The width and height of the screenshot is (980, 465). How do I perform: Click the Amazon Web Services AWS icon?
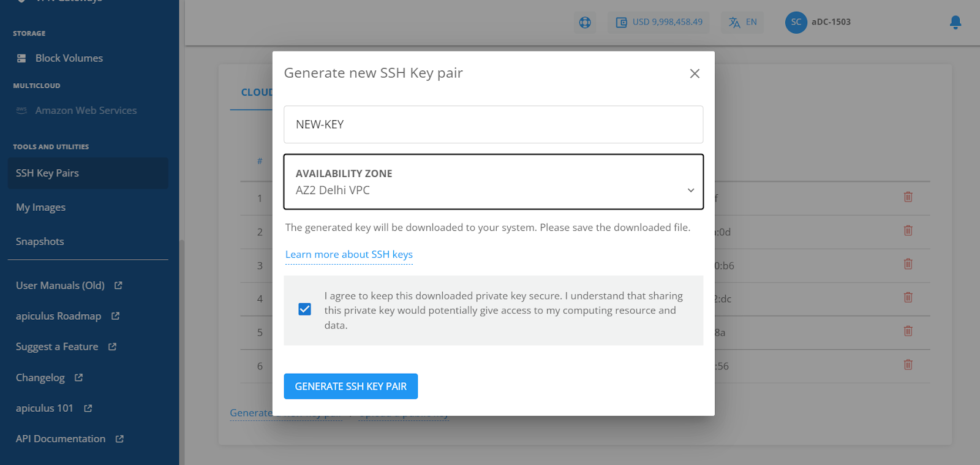[22, 110]
